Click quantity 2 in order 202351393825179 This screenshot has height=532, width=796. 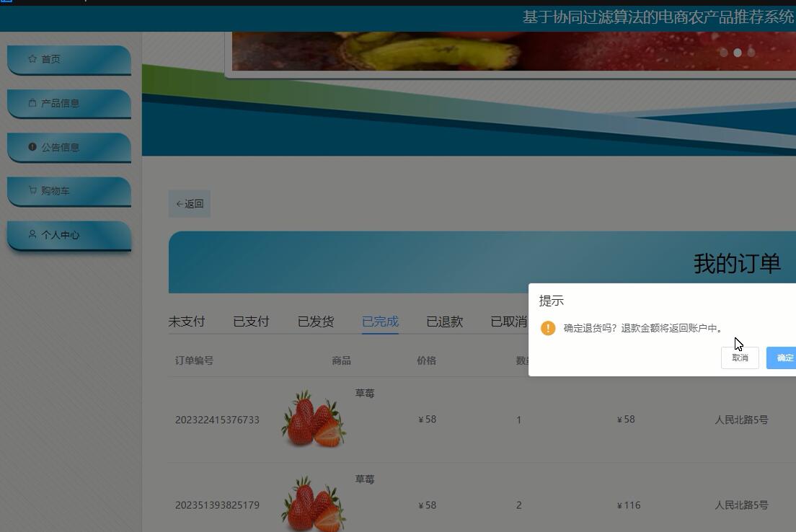coord(519,505)
